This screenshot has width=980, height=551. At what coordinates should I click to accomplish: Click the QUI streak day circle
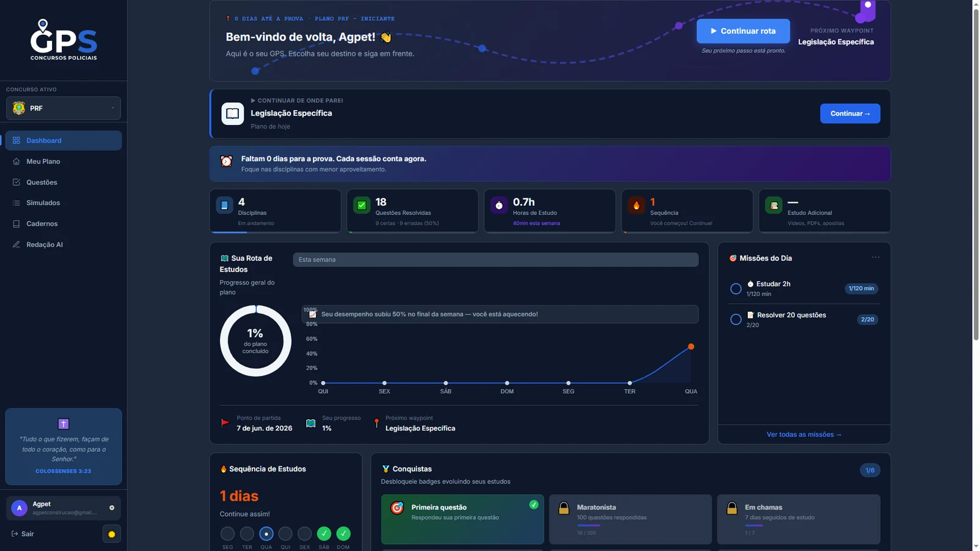tap(285, 534)
